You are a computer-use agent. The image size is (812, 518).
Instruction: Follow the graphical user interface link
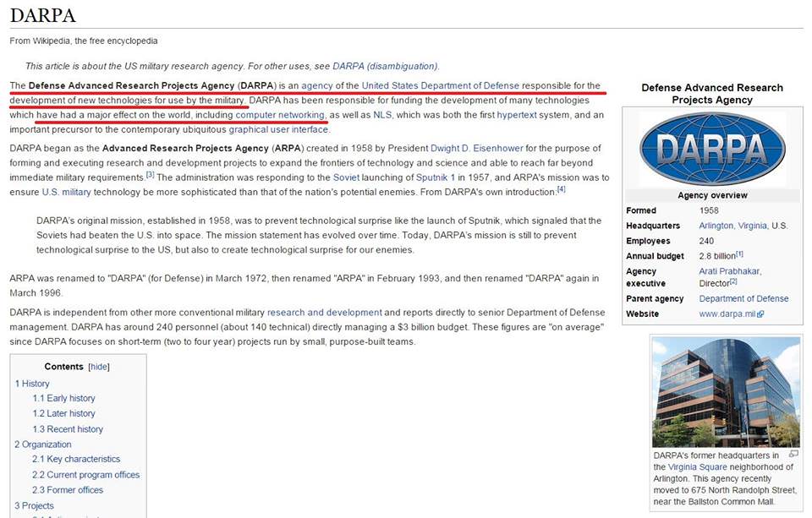click(x=278, y=129)
